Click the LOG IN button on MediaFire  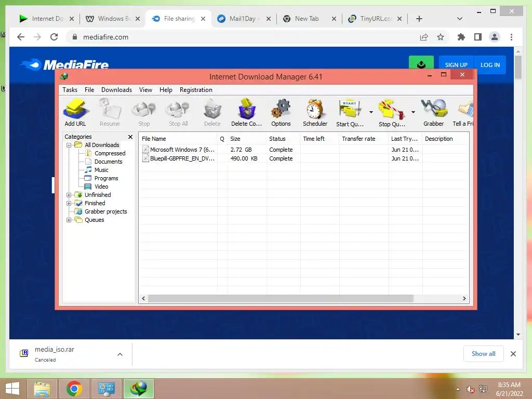point(490,64)
